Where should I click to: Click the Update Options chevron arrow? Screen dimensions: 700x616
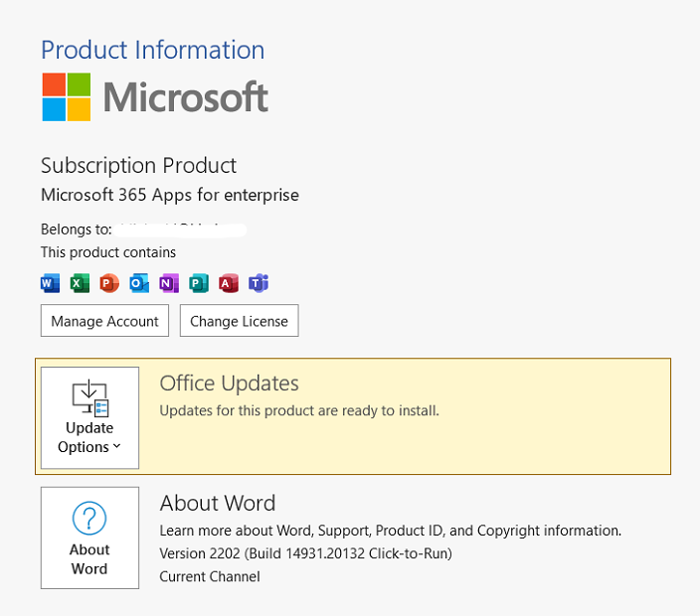(x=117, y=446)
